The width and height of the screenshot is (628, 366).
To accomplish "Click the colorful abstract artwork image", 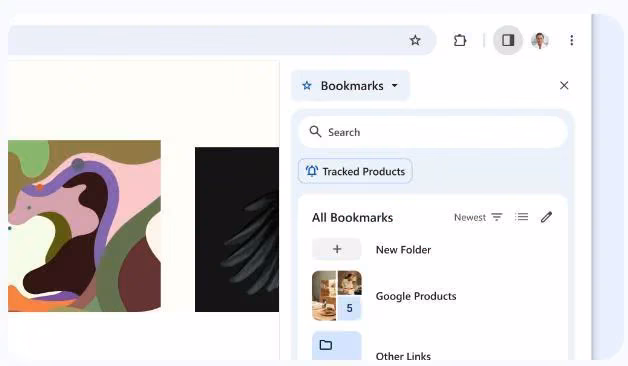I will pos(85,226).
